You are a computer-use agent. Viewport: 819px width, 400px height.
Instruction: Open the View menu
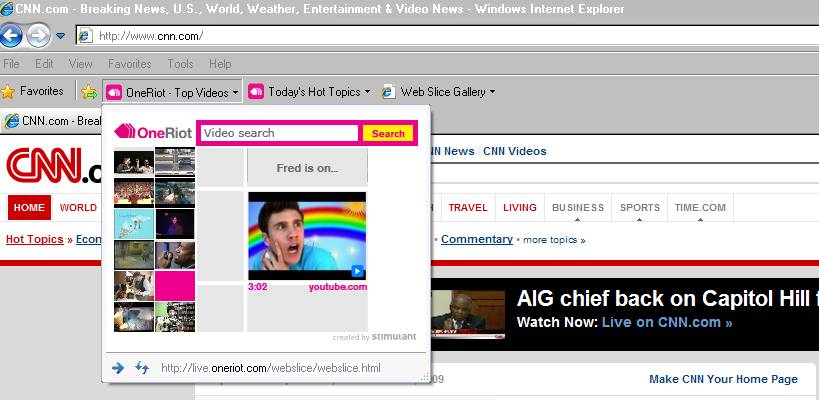[80, 64]
